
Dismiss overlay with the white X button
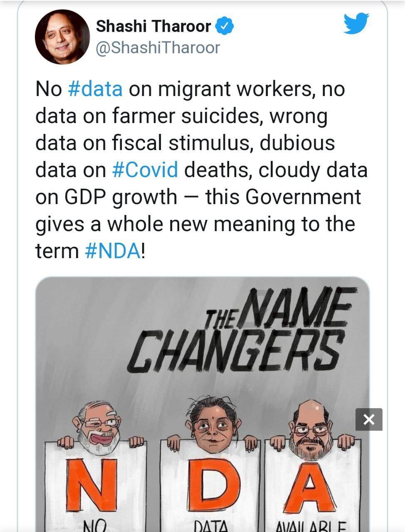[x=369, y=419]
